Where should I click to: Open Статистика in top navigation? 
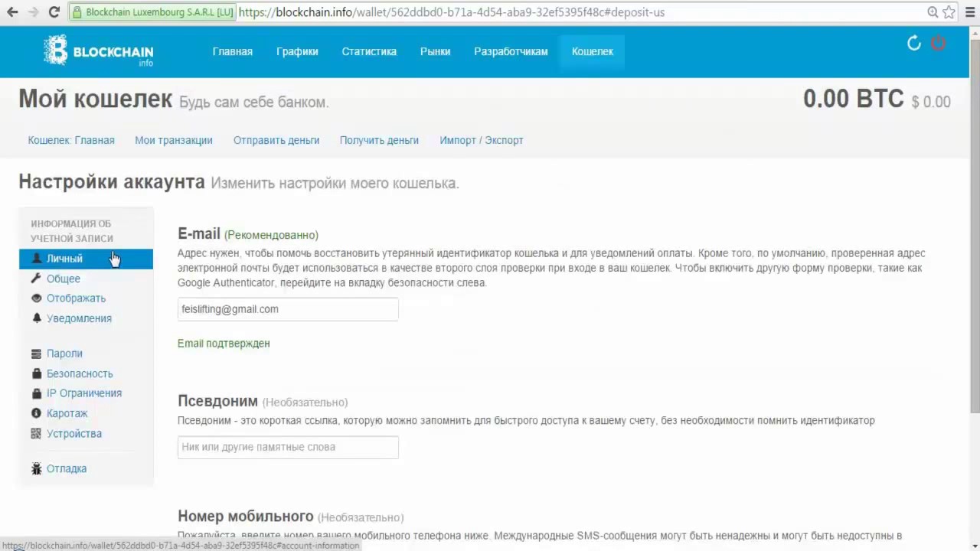[x=369, y=51]
